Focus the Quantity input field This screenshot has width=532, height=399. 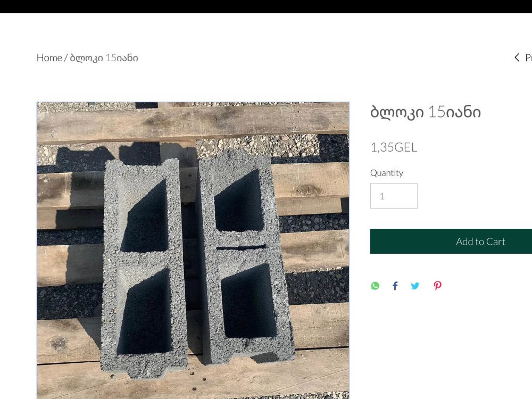394,196
